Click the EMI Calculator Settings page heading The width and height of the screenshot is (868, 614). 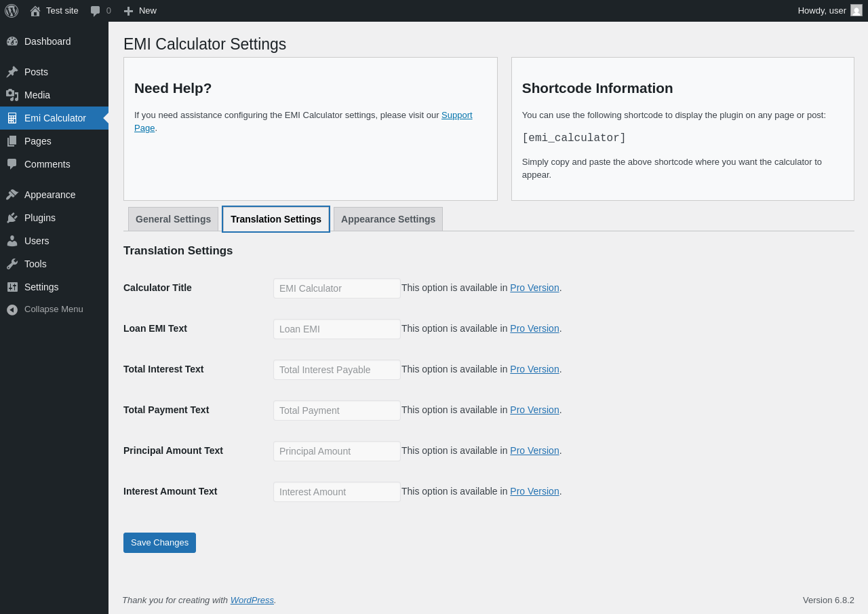tap(205, 44)
